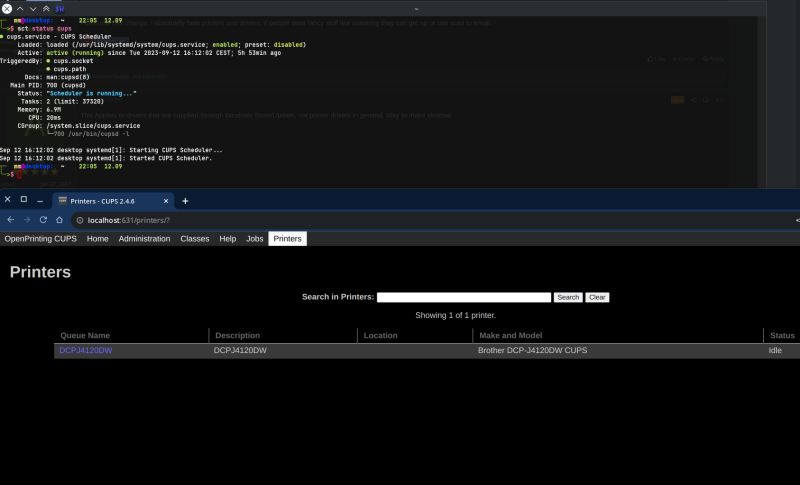Click the 'Scheduler is running...' status text in terminal
800x485 pixels.
tap(91, 93)
